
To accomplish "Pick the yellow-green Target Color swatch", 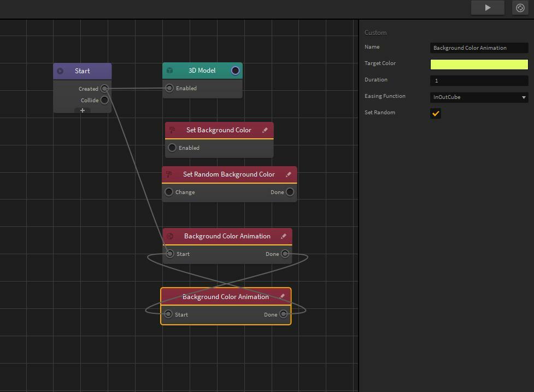I will tap(479, 64).
